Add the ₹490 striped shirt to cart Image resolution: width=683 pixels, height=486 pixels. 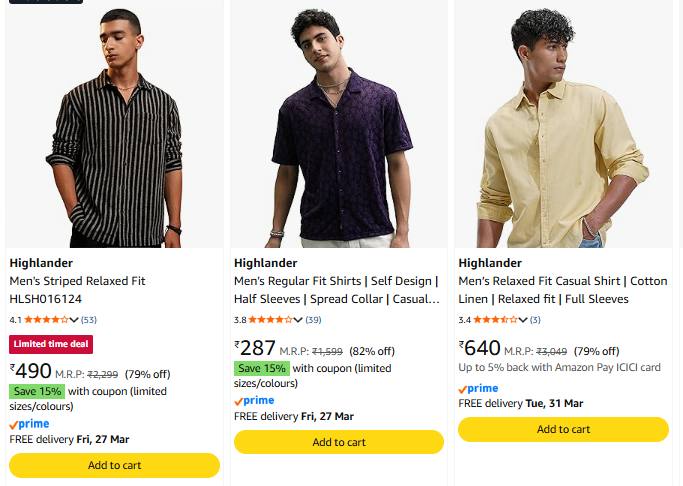point(114,465)
